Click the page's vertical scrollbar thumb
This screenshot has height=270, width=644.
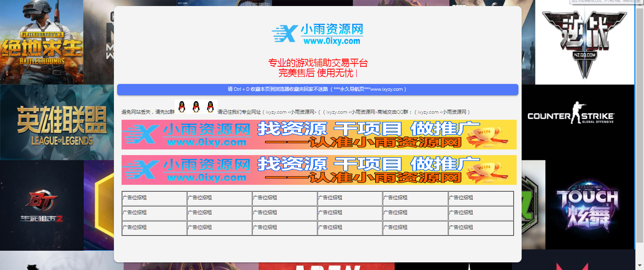(640, 125)
